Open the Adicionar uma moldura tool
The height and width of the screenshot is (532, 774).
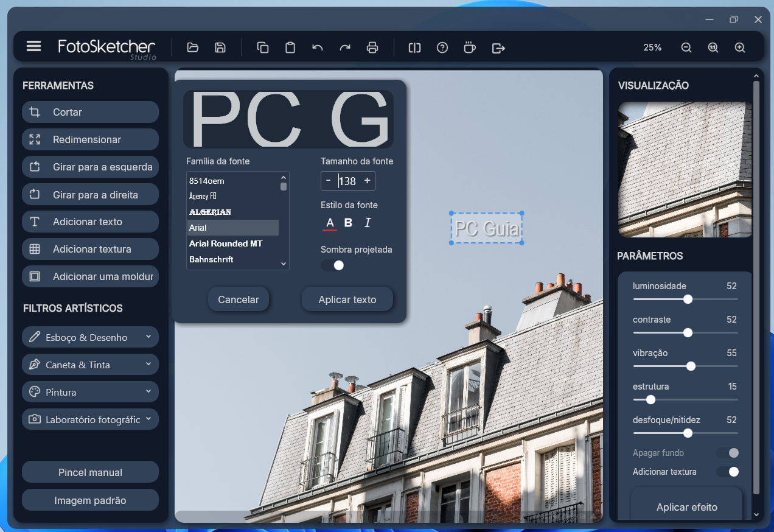(90, 276)
